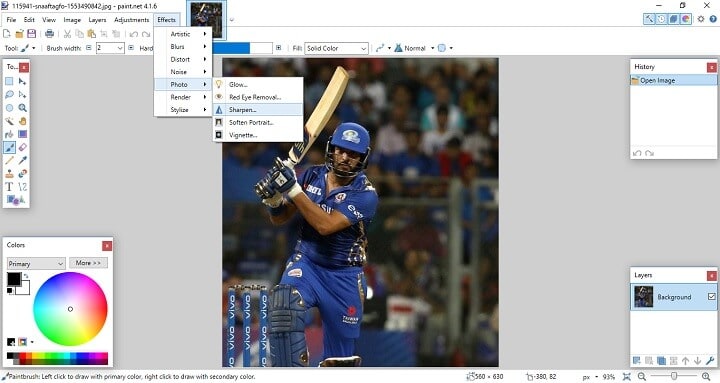Click the zoom slider handle in status bar
Viewport: 720px width, 383px height.
pos(674,377)
